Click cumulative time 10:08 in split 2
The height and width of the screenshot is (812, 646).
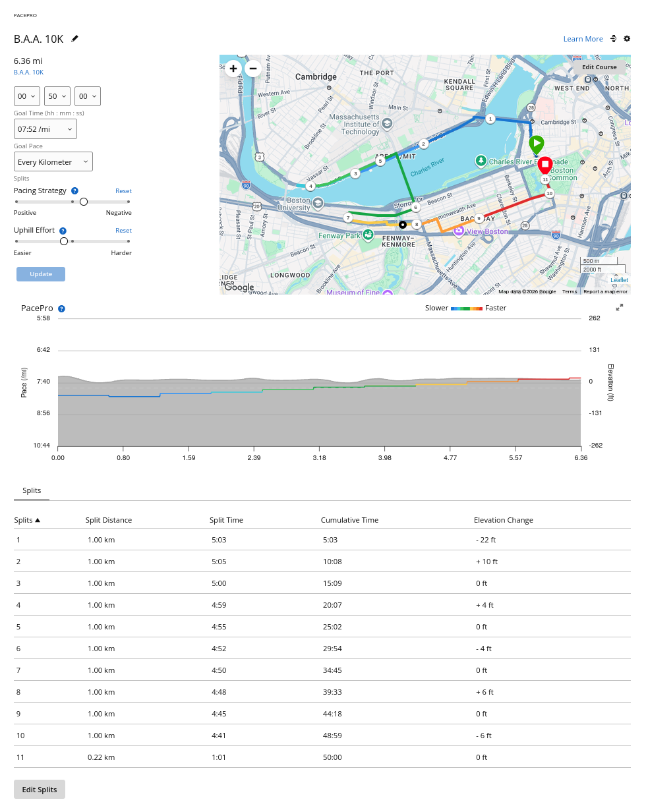[332, 562]
